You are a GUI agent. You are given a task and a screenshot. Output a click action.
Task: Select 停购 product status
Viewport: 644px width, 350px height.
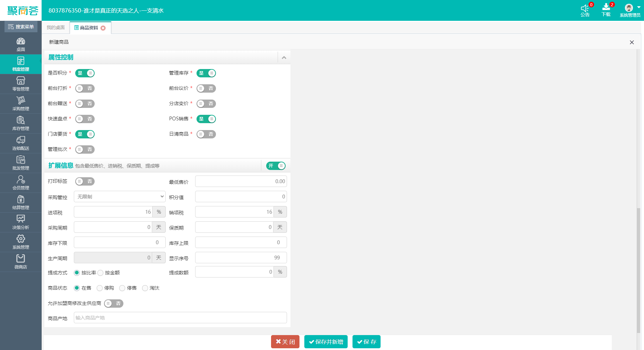click(x=99, y=288)
